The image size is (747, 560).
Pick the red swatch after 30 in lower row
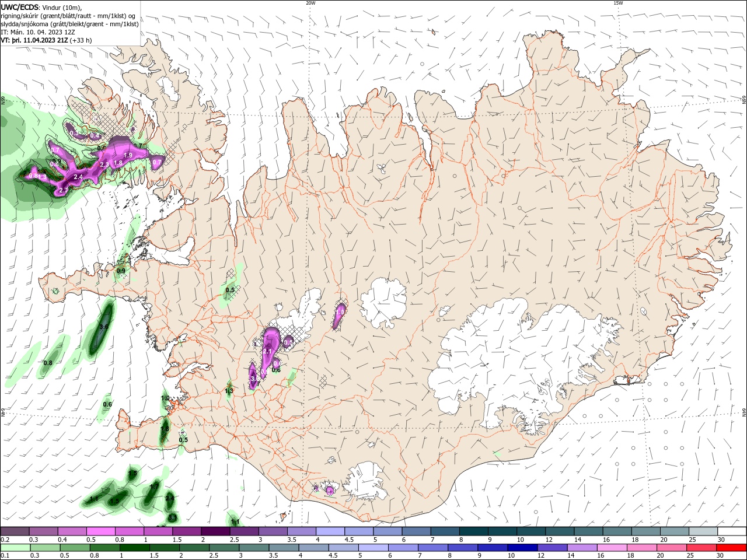point(732,548)
